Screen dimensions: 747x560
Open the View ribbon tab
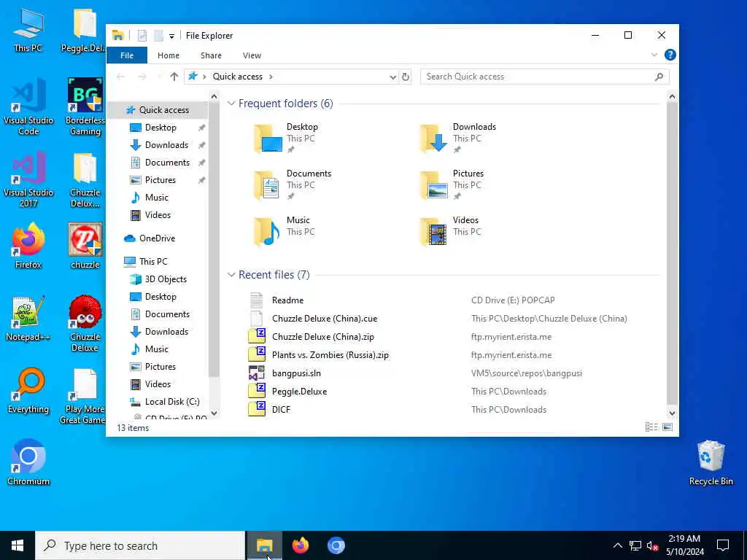pyautogui.click(x=252, y=55)
